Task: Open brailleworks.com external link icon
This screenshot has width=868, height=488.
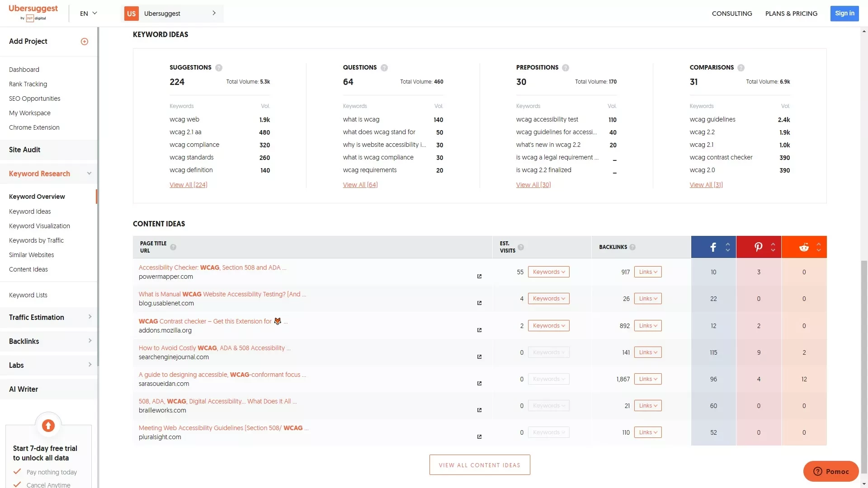Action: tap(479, 410)
